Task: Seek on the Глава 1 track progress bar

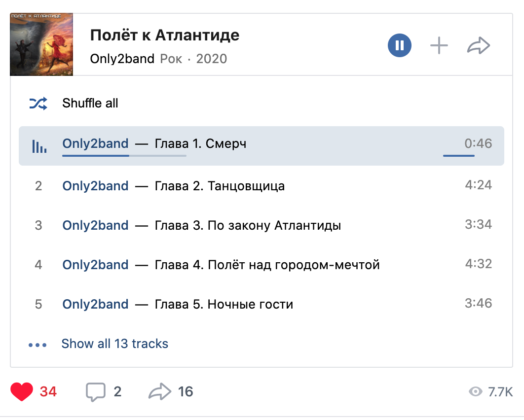Action: tap(124, 156)
